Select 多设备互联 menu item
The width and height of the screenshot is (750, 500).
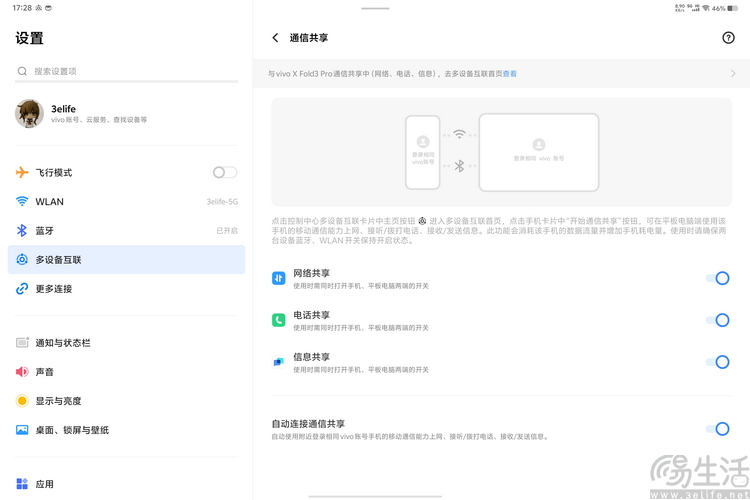126,259
